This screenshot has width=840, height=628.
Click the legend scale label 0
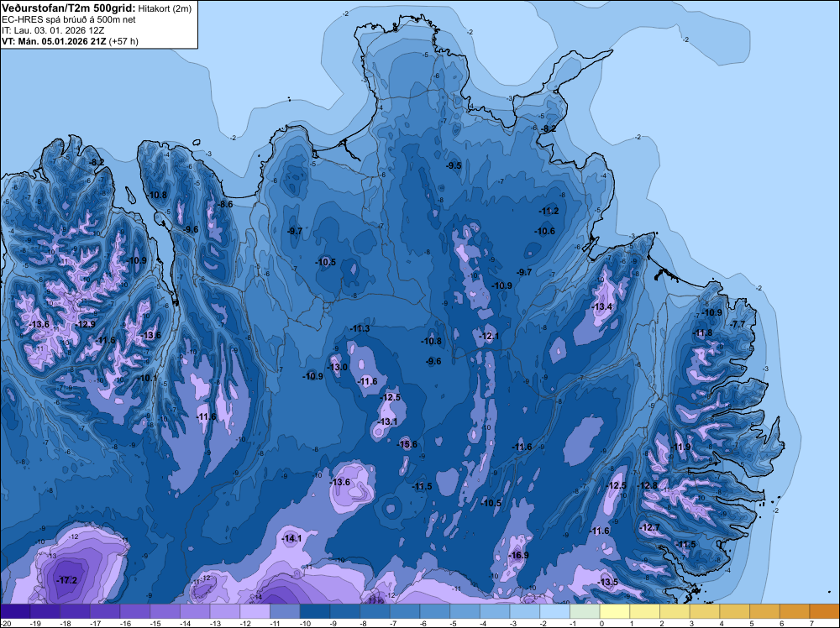601,623
